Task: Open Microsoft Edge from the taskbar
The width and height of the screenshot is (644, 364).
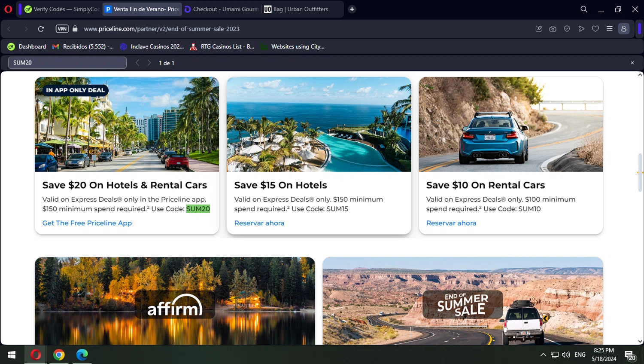Action: pos(82,355)
